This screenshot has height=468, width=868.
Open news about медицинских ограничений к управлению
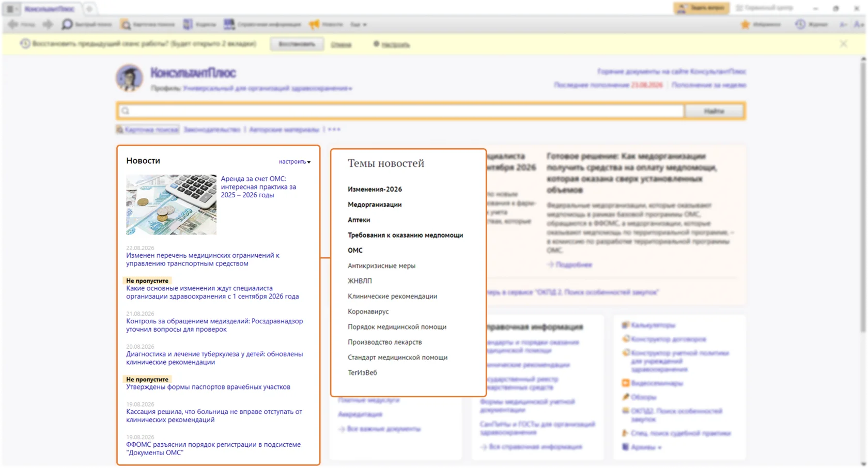pos(203,259)
